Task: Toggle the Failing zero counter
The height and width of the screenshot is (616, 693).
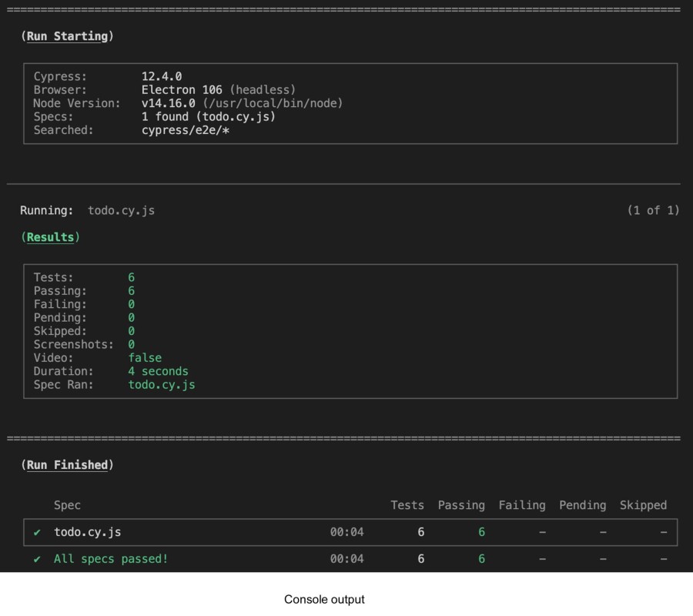Action: pos(131,303)
